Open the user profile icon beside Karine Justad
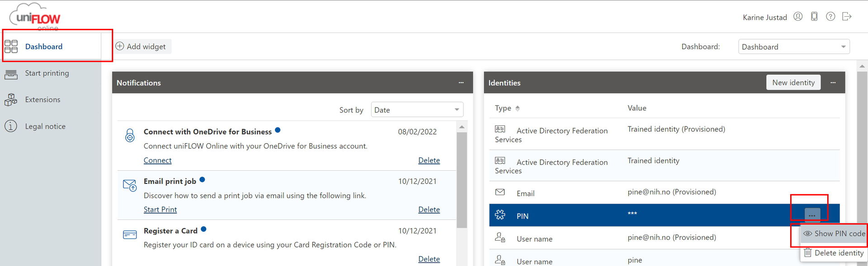The height and width of the screenshot is (266, 868). tap(798, 17)
